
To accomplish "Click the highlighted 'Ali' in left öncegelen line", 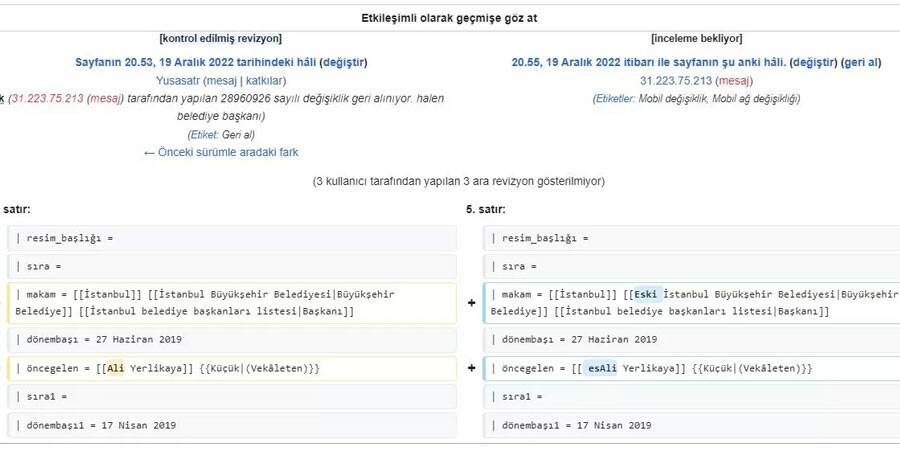I will pos(115,368).
